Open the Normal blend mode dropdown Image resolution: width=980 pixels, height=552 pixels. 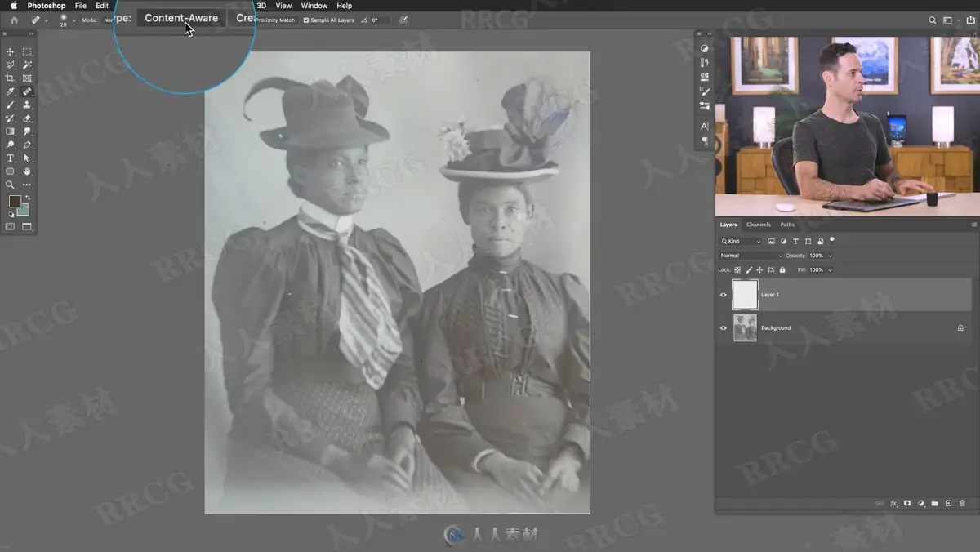(751, 256)
